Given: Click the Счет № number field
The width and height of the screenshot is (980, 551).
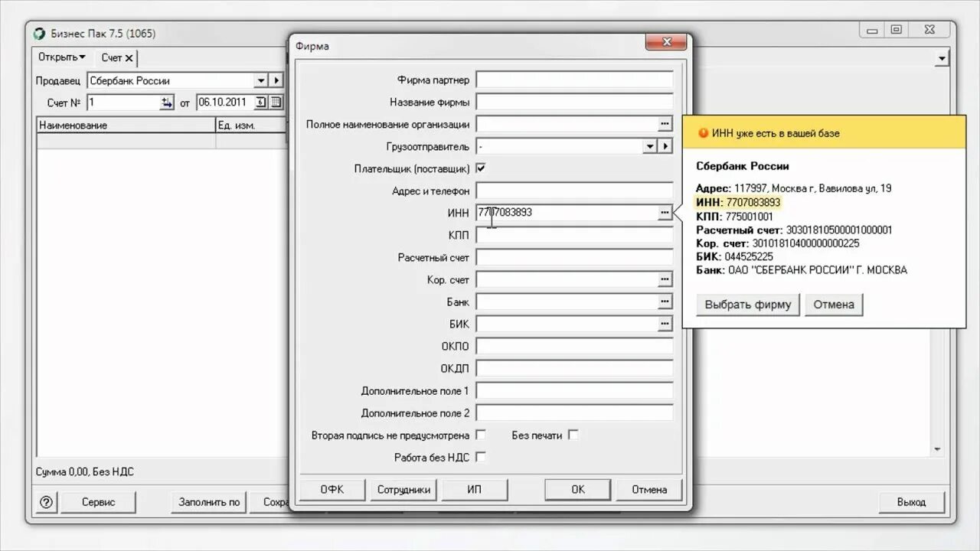Looking at the screenshot, I should (122, 103).
